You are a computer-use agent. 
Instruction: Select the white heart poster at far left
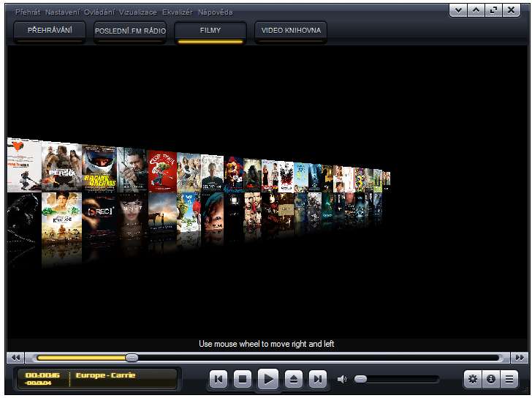point(24,165)
